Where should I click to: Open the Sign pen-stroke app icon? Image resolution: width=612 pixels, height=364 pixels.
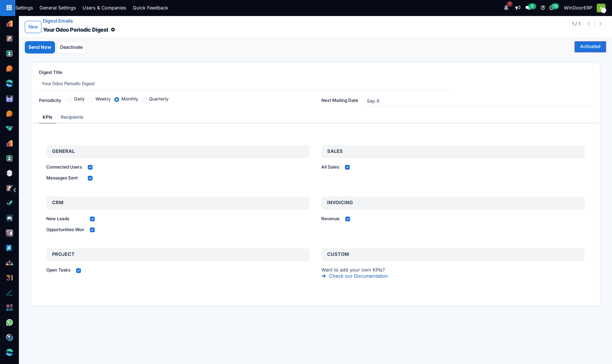tap(9, 293)
